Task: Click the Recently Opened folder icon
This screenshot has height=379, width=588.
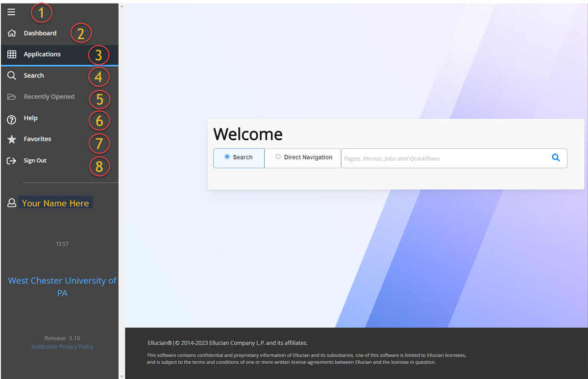Action: tap(12, 97)
